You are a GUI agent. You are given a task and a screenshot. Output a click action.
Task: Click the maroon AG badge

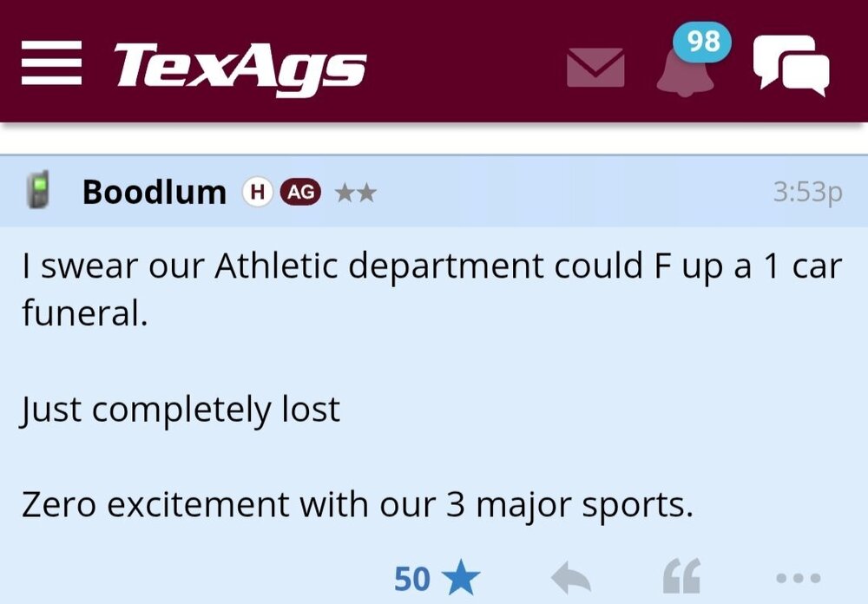click(300, 192)
